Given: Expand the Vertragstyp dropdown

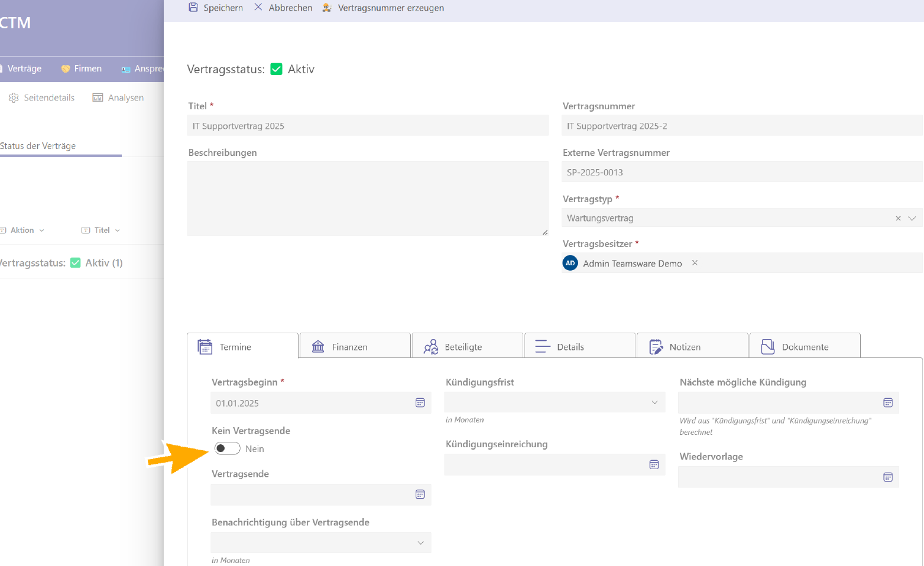Looking at the screenshot, I should (912, 219).
